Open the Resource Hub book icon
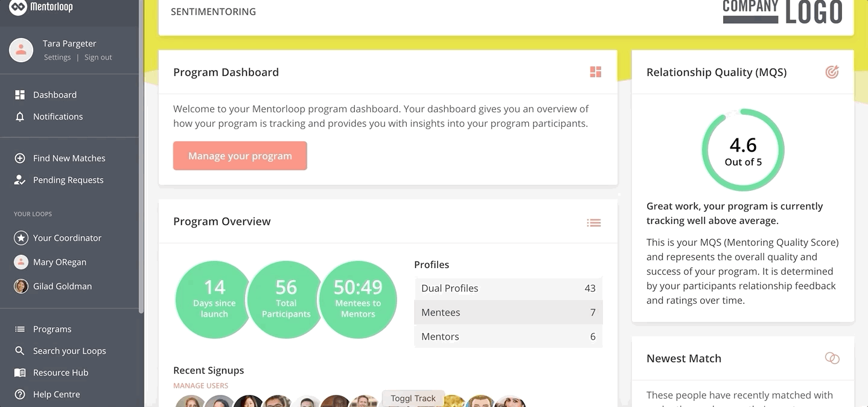 coord(20,373)
